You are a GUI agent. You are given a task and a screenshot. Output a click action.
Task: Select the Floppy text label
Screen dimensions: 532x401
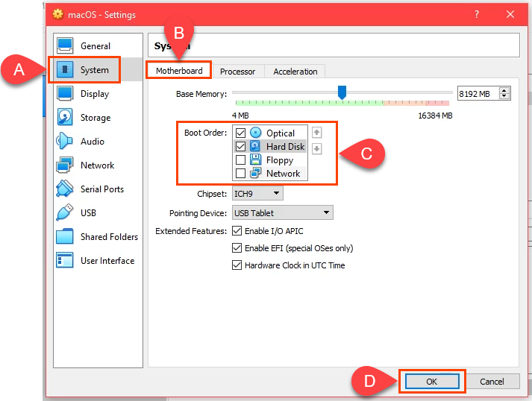[280, 160]
